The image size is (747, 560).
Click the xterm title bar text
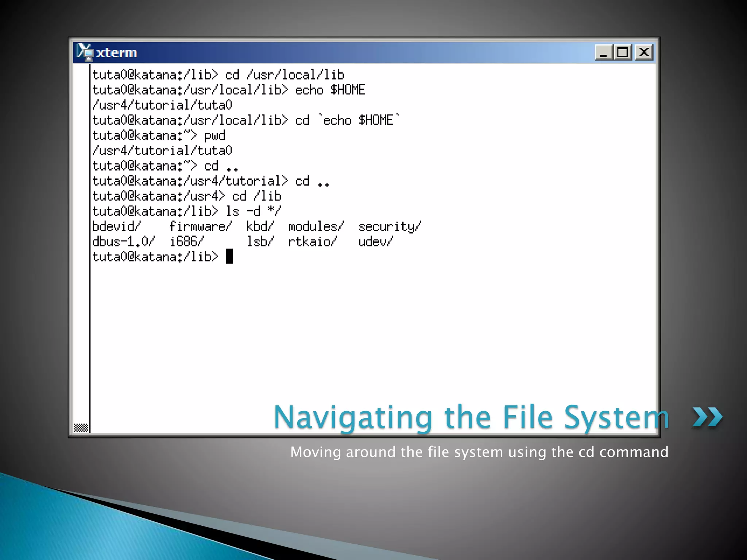117,53
